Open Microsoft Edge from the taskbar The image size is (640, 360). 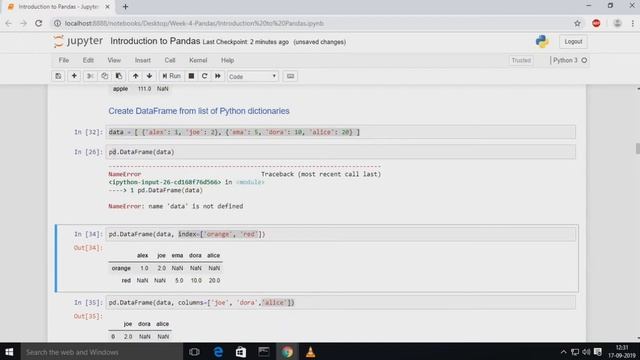[218, 352]
